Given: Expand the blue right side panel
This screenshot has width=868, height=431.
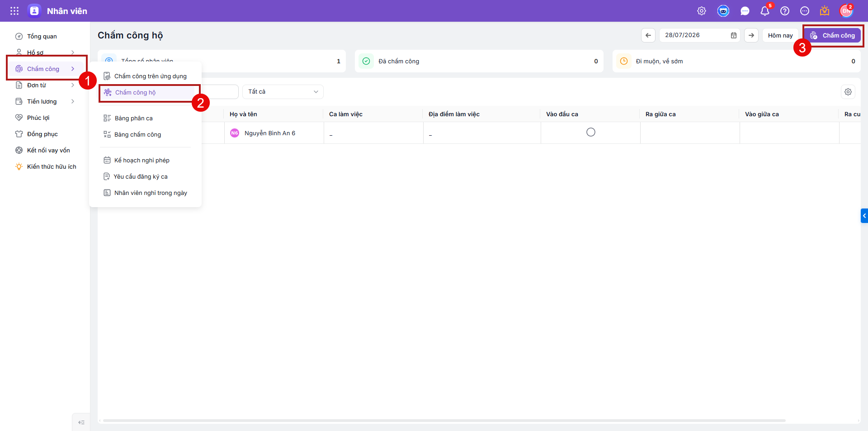Looking at the screenshot, I should (864, 216).
